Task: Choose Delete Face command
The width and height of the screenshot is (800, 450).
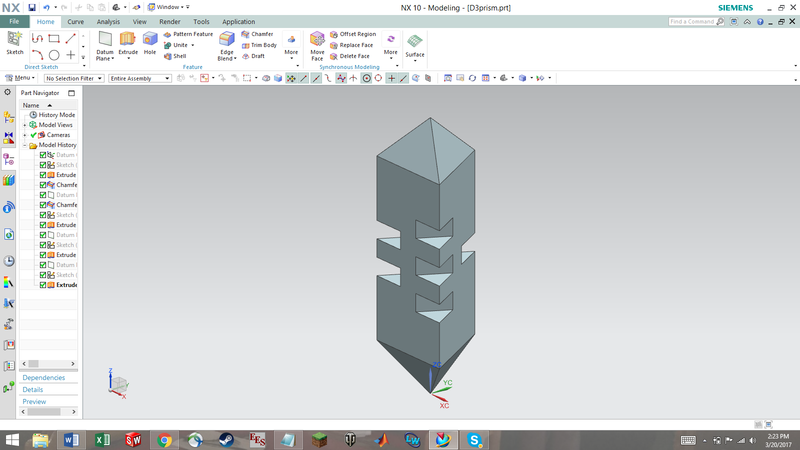Action: (x=349, y=56)
